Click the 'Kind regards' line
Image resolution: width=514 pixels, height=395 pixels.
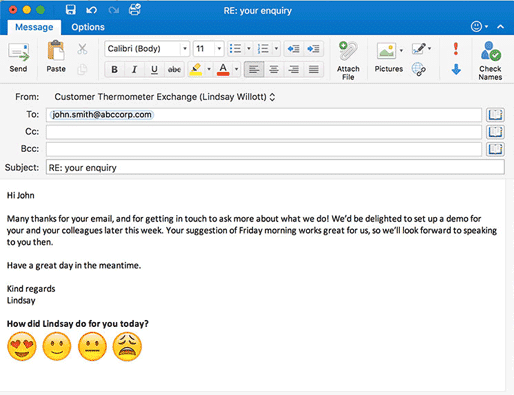(x=31, y=289)
